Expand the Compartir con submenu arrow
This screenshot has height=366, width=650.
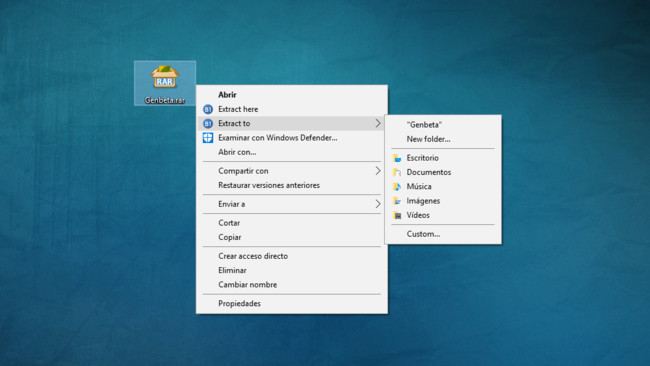click(x=378, y=171)
